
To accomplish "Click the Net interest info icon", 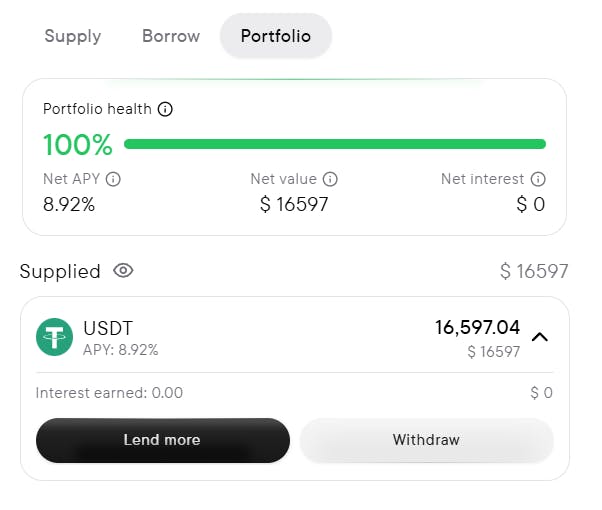I will pyautogui.click(x=538, y=179).
